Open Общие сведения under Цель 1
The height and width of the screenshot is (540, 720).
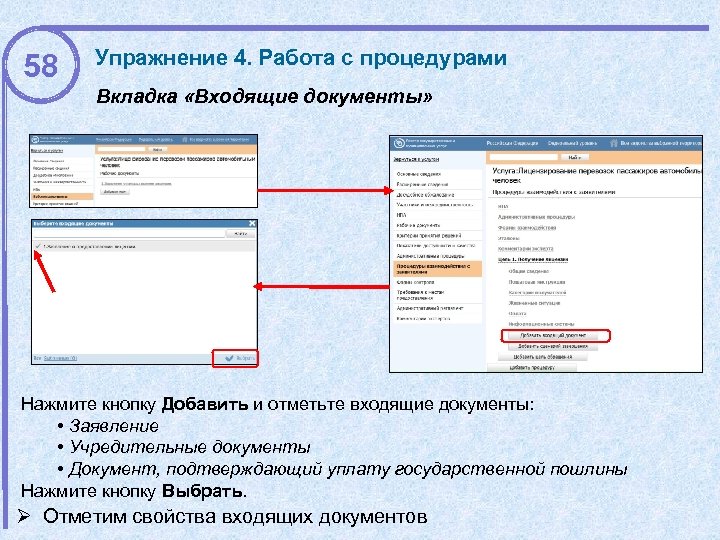529,271
